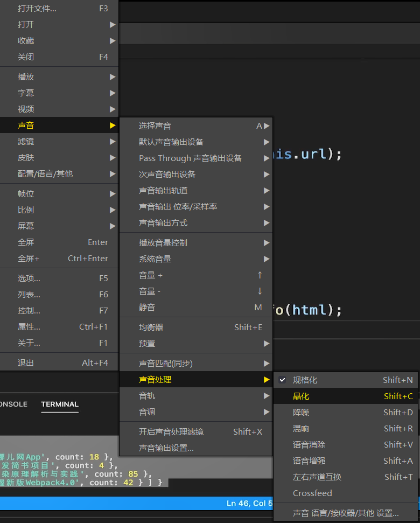Open 次声音输出设备 submenu
420x523 pixels.
point(196,174)
